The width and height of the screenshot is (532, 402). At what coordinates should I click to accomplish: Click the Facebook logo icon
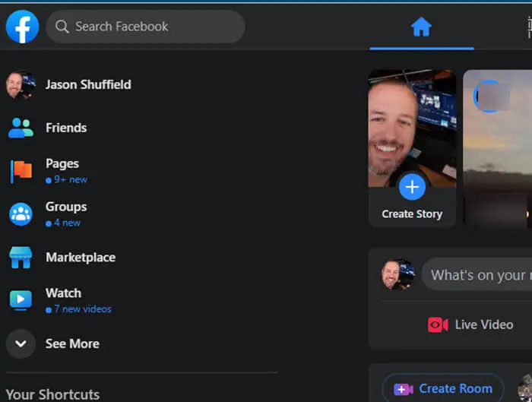tap(22, 27)
